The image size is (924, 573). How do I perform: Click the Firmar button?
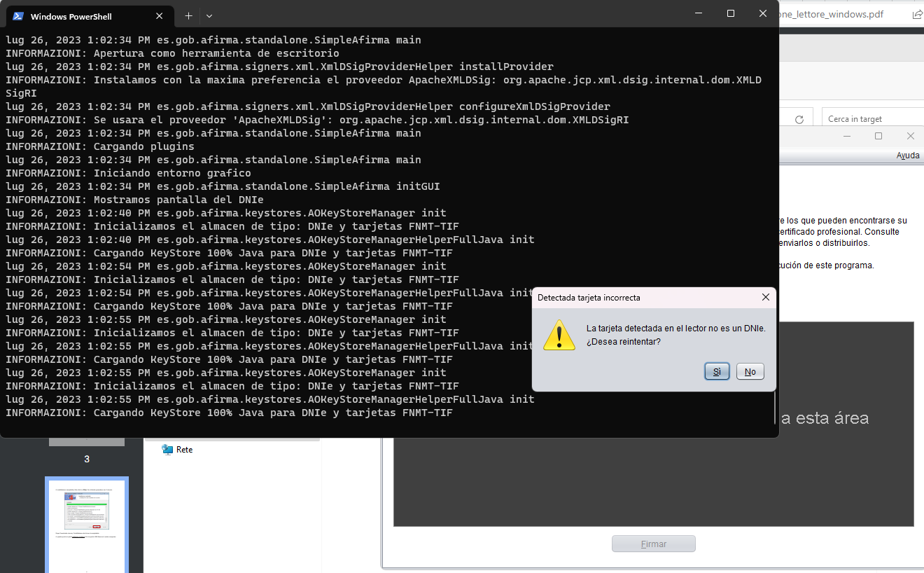click(x=653, y=544)
